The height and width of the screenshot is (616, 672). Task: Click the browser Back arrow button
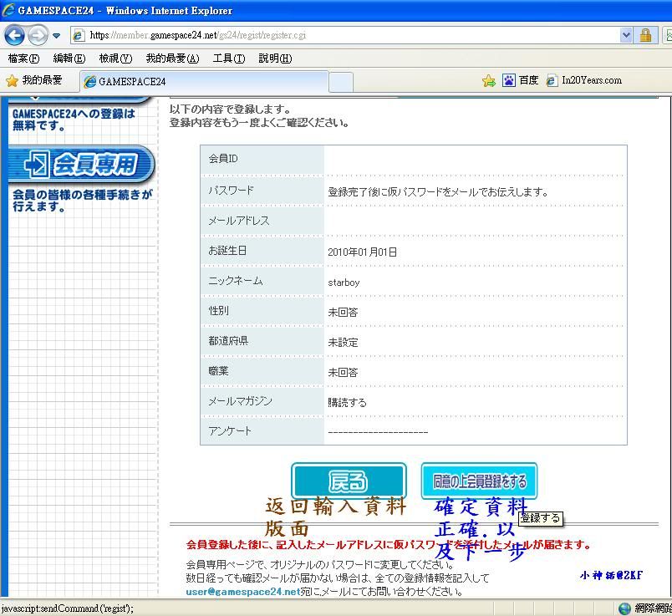coord(14,35)
